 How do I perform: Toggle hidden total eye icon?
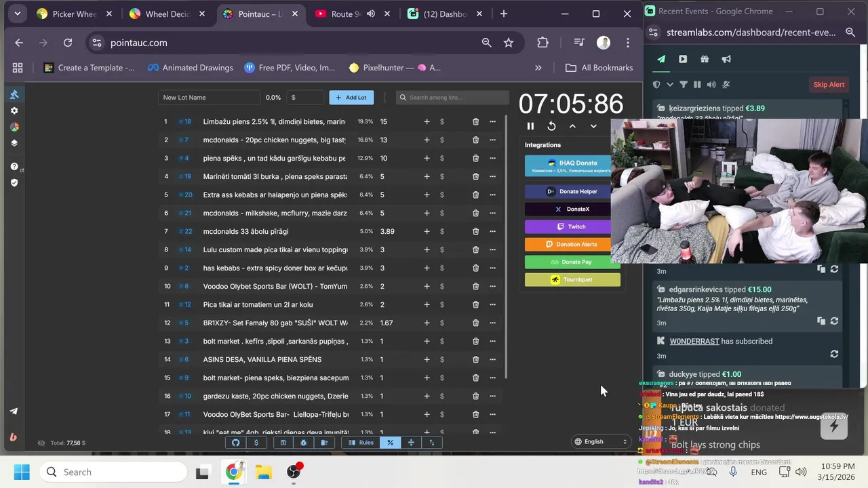point(41,443)
